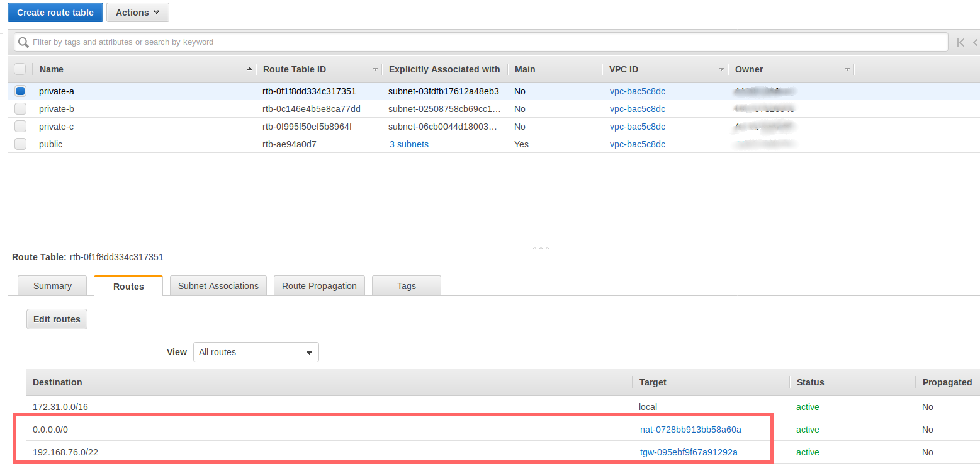Open the Actions dropdown menu

(x=137, y=12)
